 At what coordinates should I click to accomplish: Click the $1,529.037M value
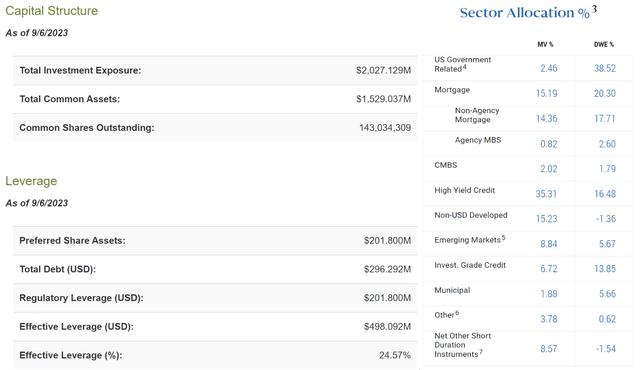tap(383, 99)
